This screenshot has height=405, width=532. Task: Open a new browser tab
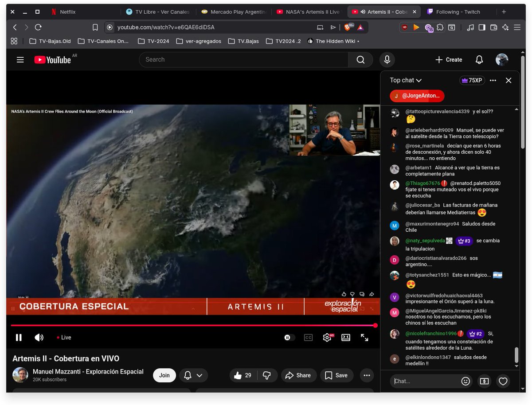pyautogui.click(x=504, y=12)
